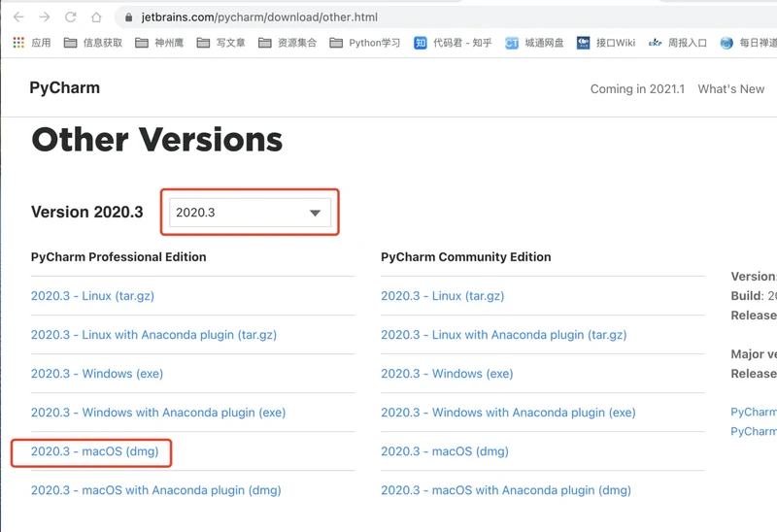The height and width of the screenshot is (532, 777).
Task: Download Professional Windows with Anaconda plugin
Action: [x=158, y=413]
